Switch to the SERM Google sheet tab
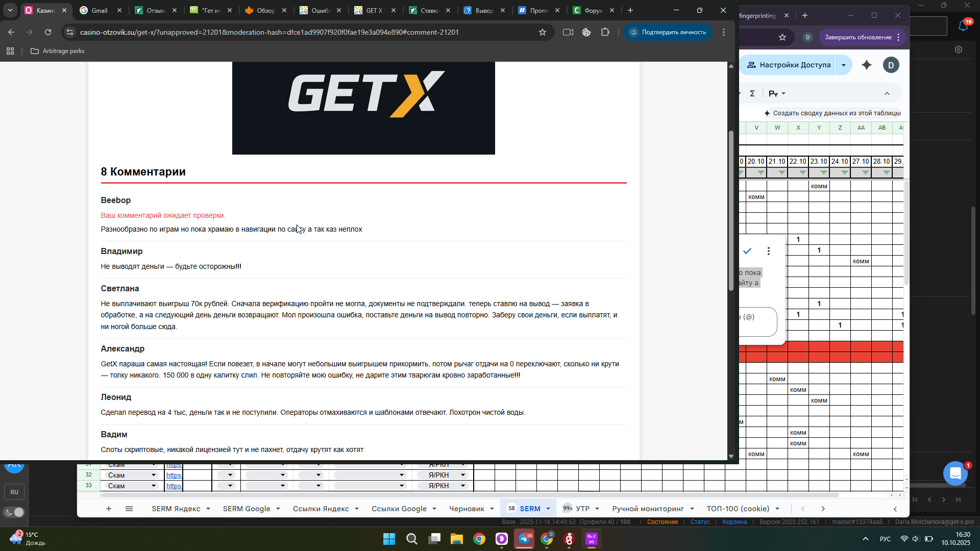The height and width of the screenshot is (551, 980). tap(246, 509)
